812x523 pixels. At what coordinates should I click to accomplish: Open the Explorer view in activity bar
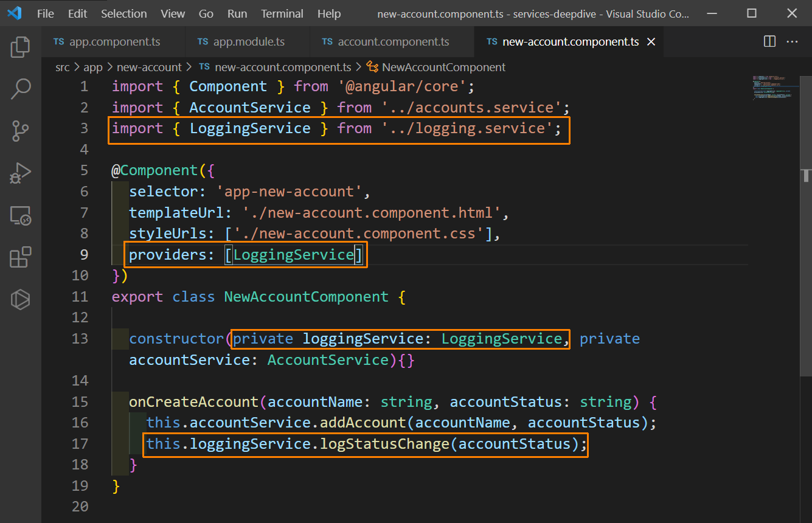[x=21, y=47]
